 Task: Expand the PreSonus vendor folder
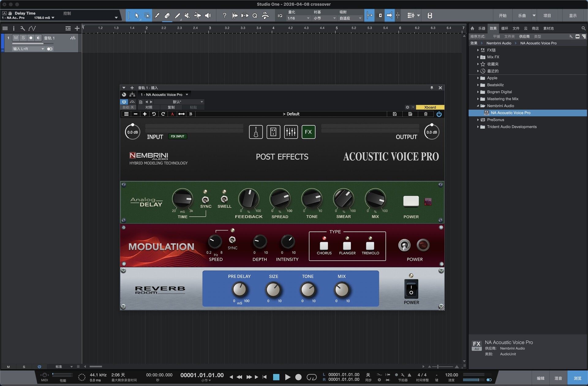point(478,120)
